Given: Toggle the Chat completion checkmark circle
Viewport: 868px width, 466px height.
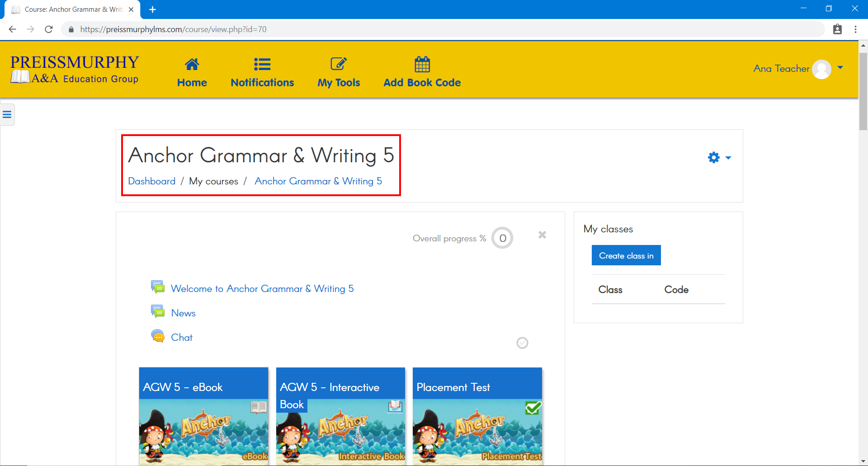Looking at the screenshot, I should (x=522, y=343).
